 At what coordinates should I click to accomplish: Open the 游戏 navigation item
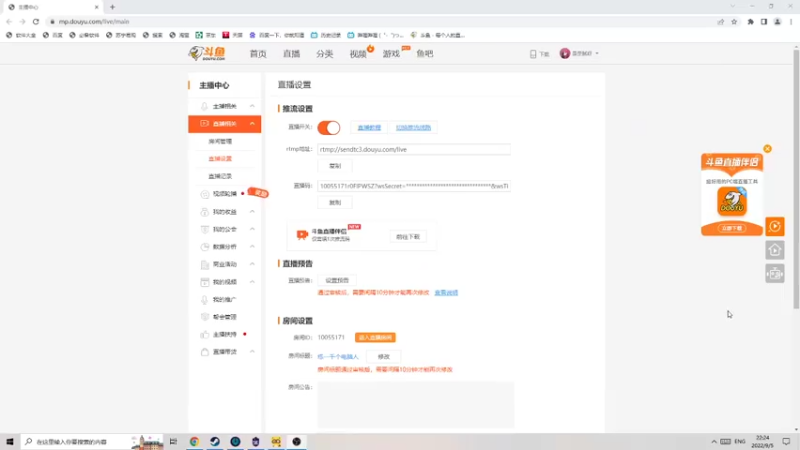pos(391,54)
